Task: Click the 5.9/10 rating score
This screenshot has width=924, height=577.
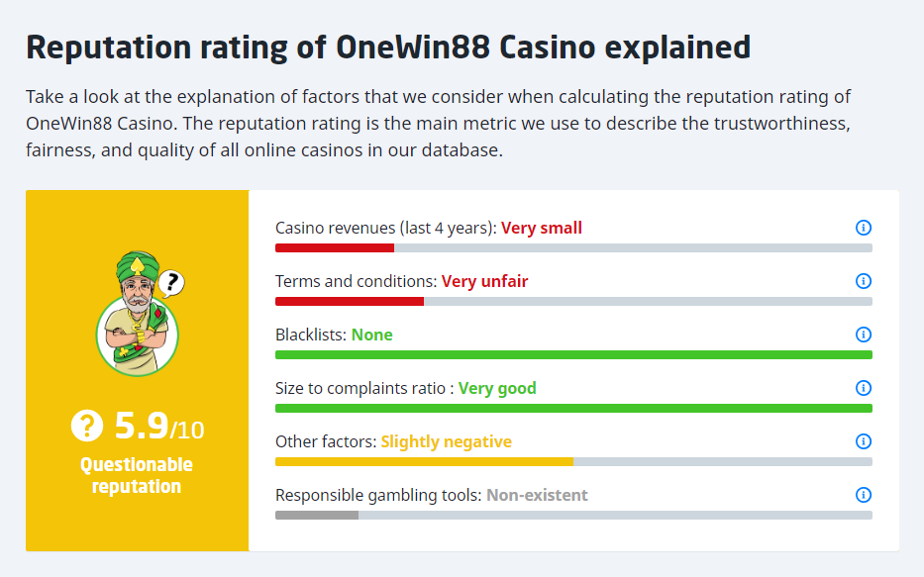Action: [158, 427]
